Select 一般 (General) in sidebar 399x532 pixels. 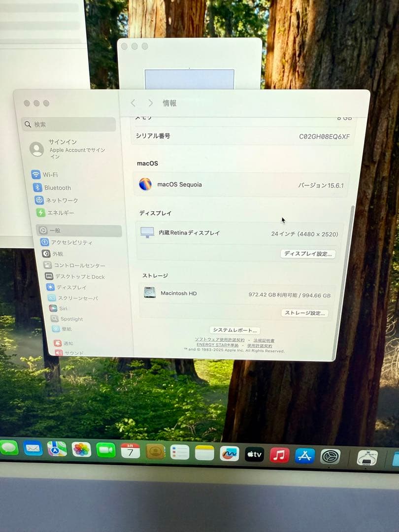click(79, 231)
